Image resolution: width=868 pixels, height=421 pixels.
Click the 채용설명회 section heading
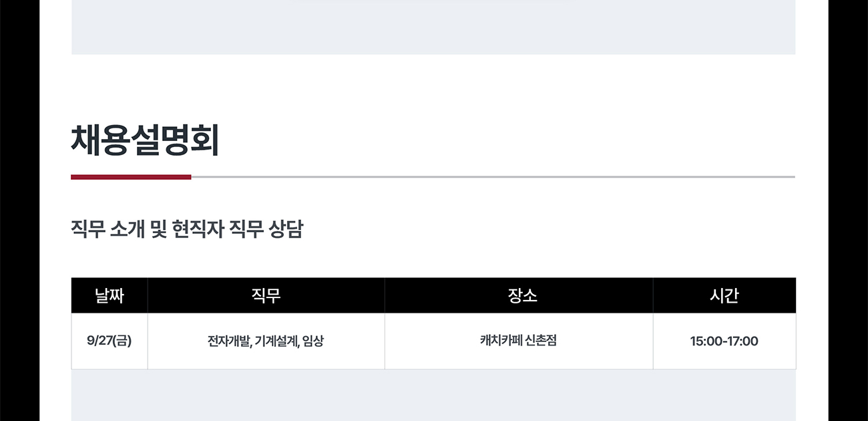click(x=145, y=141)
